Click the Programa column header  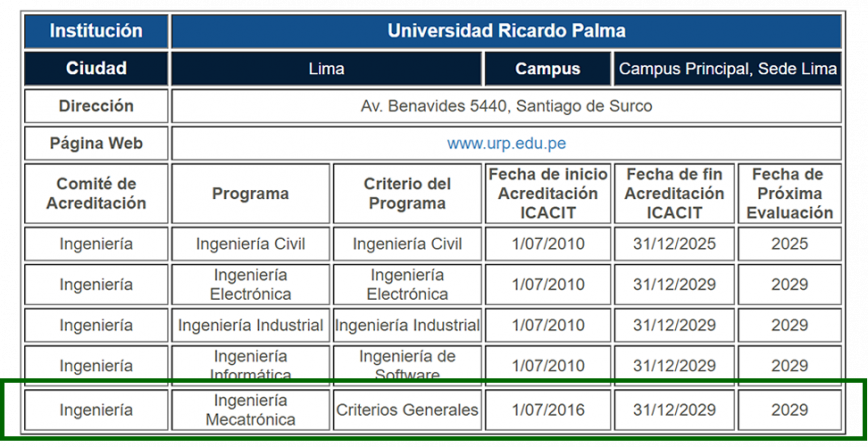(x=250, y=193)
